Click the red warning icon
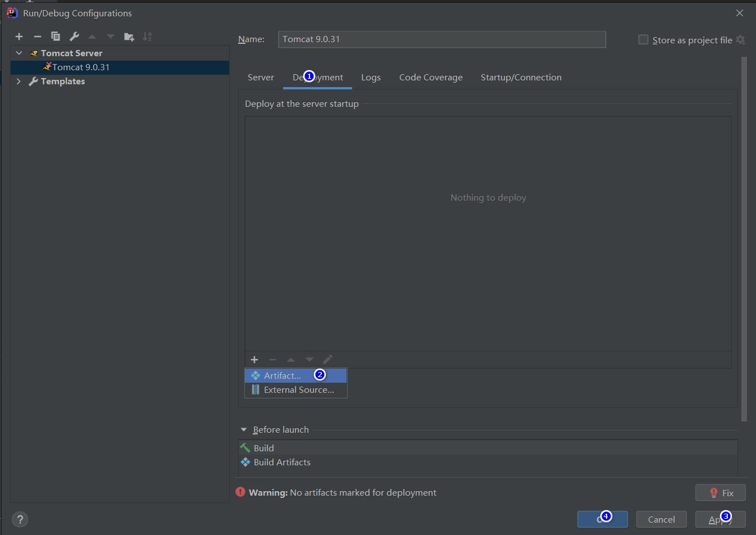 [240, 492]
